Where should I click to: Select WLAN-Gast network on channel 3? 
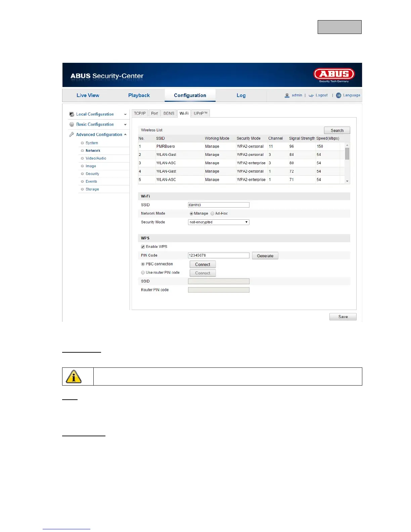coord(241,155)
